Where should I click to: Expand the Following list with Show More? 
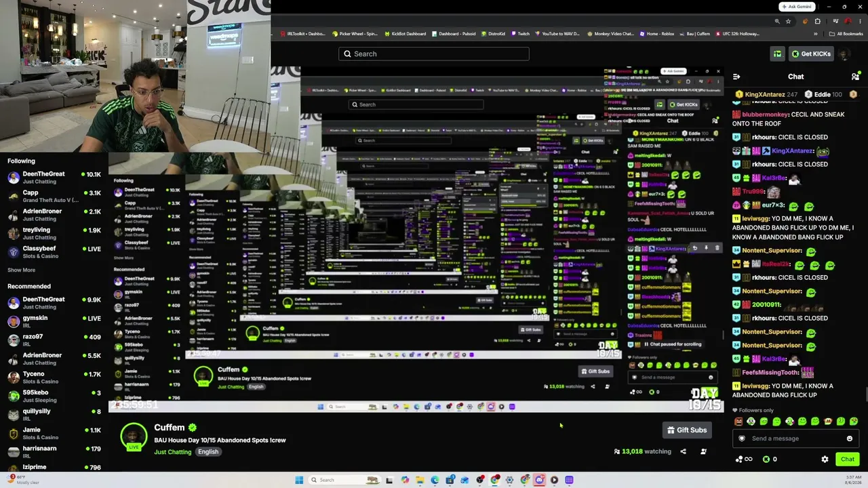pyautogui.click(x=21, y=270)
